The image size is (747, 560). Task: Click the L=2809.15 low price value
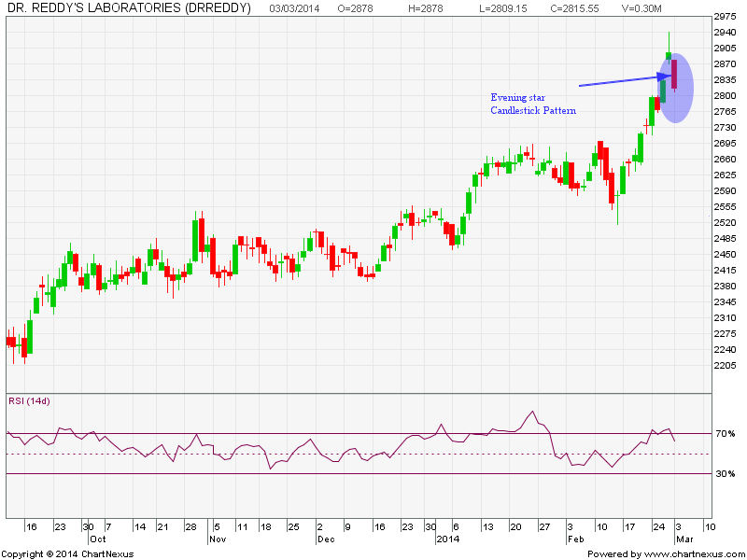click(502, 8)
